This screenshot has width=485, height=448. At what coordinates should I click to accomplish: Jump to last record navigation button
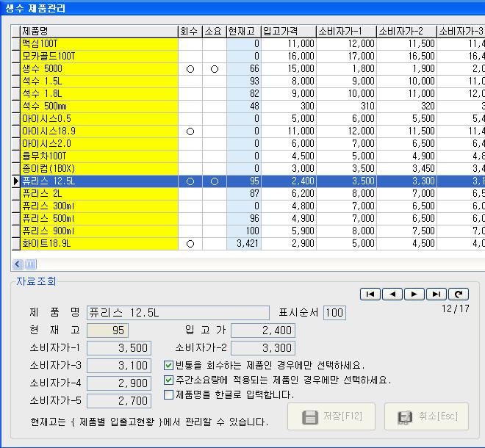pos(436,294)
